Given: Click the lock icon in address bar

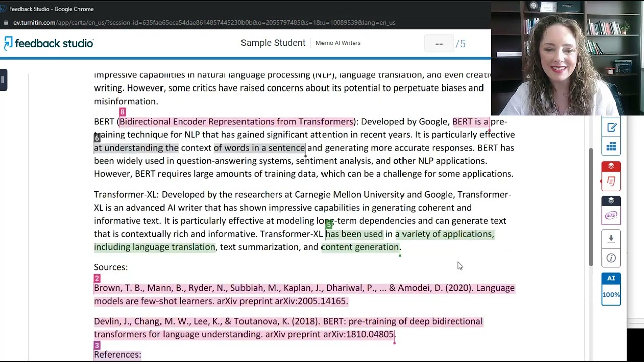Looking at the screenshot, I should point(6,23).
